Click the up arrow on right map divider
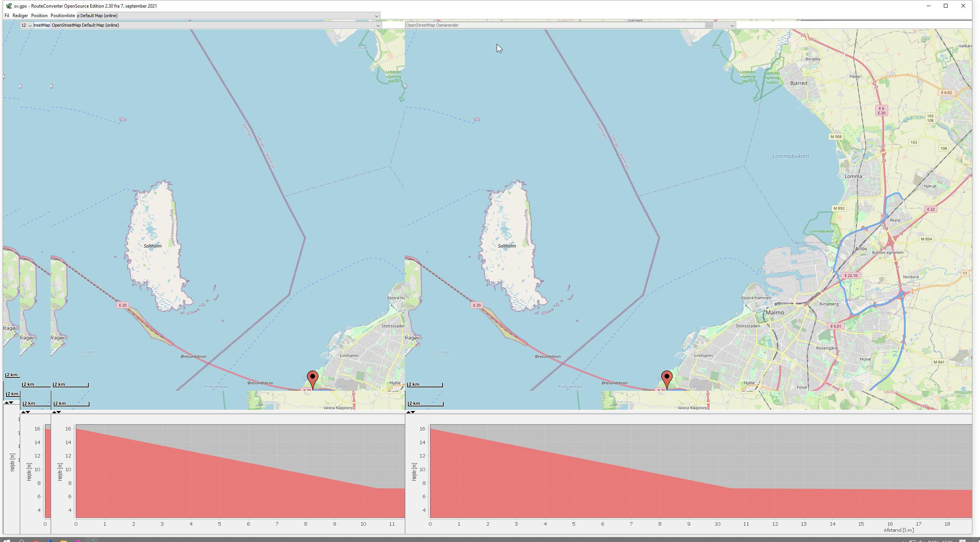Viewport: 980px width, 542px height. tap(408, 412)
